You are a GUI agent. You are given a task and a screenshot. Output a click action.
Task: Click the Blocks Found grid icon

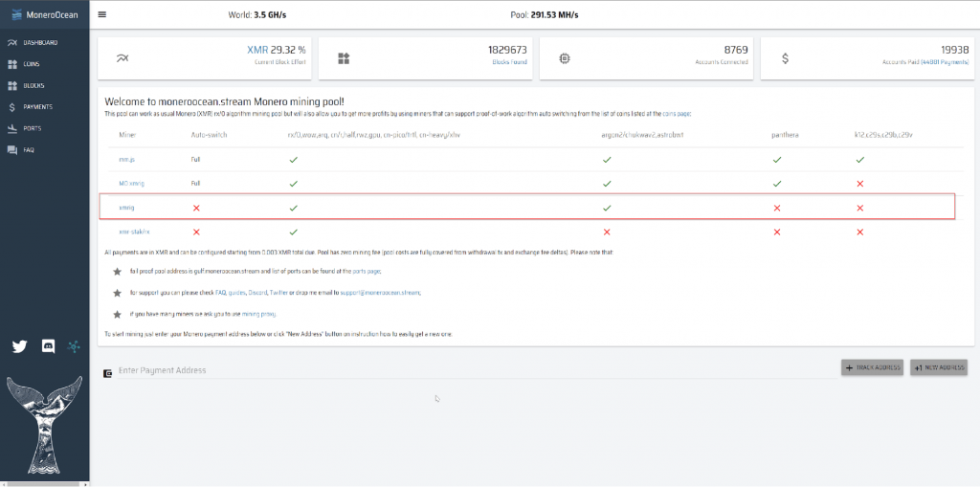click(344, 58)
